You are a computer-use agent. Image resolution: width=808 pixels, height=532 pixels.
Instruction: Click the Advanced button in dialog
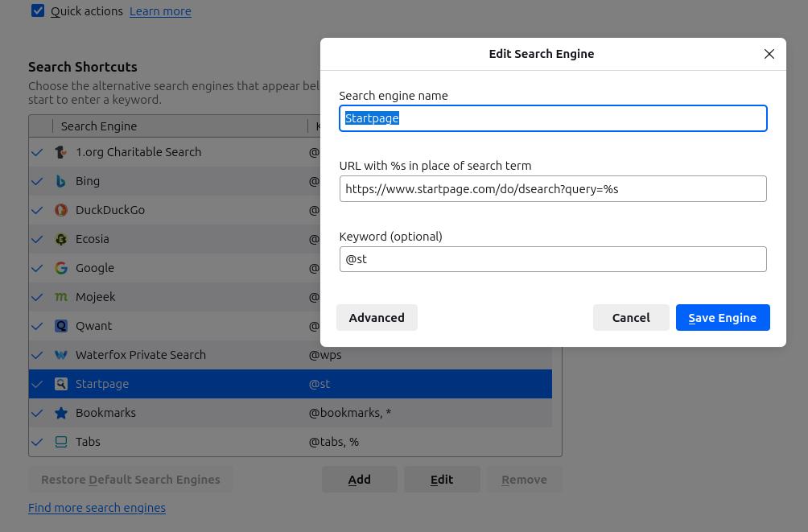pyautogui.click(x=377, y=318)
